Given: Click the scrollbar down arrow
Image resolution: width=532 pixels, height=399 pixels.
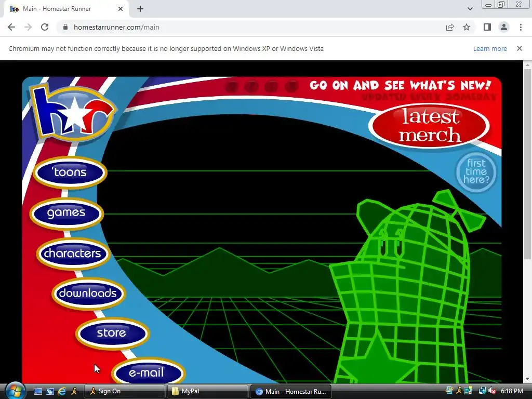Looking at the screenshot, I should coord(527,379).
